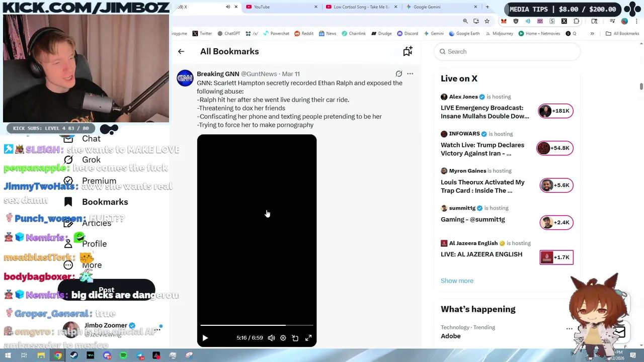
Task: Open Steam from the taskbar
Action: [x=74, y=355]
